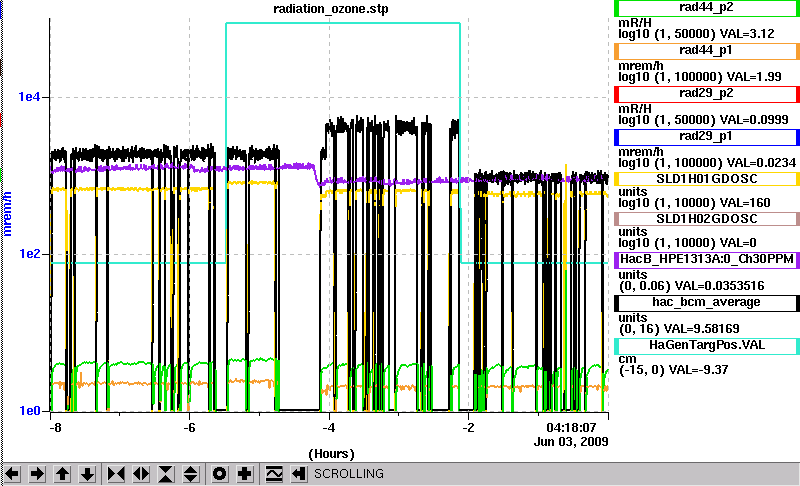Select the rad29_p1 blue legend entry
This screenshot has width=800, height=486.
pyautogui.click(x=707, y=137)
